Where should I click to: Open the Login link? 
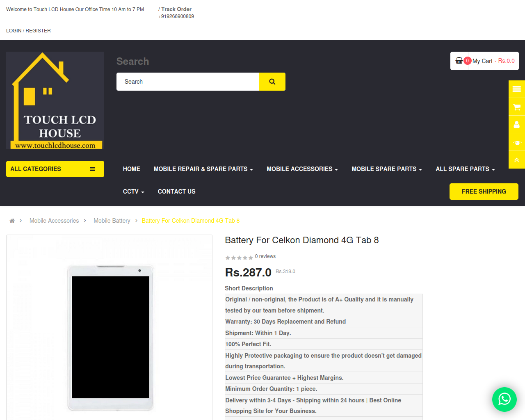(14, 31)
